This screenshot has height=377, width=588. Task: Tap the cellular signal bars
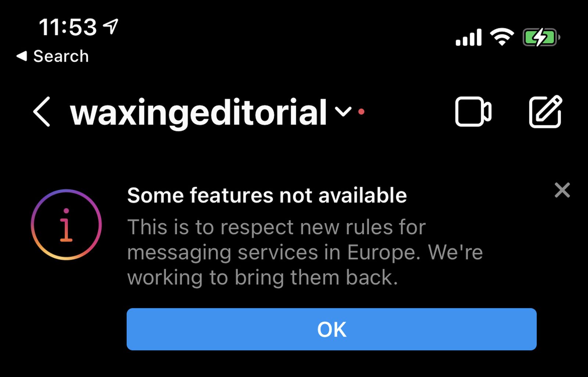pos(469,37)
